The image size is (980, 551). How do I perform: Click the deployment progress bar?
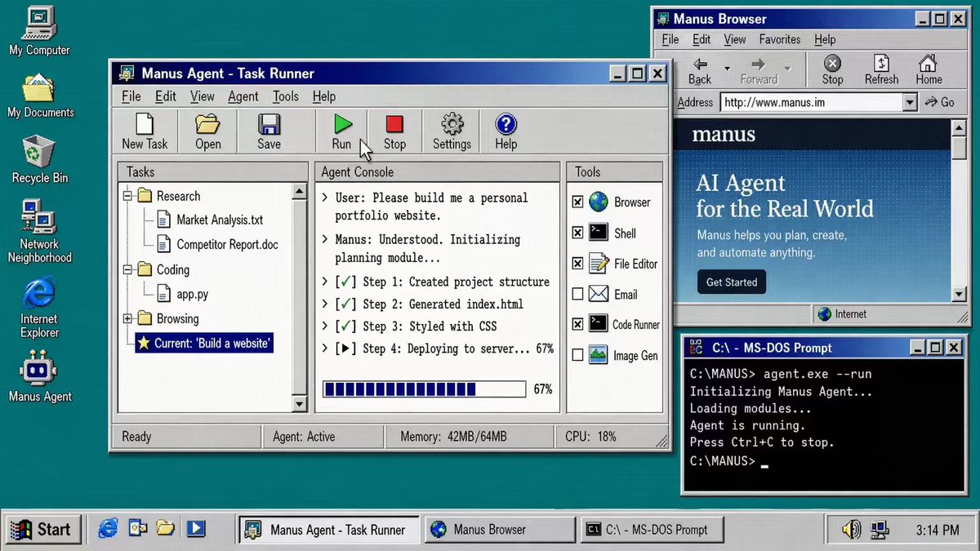[425, 389]
